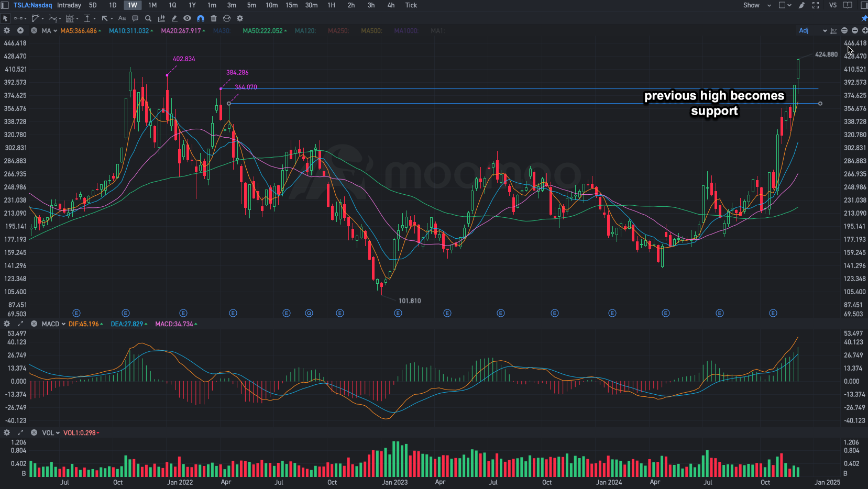Expand arrow annotation variants dropdown
This screenshot has height=489, width=868.
click(112, 19)
